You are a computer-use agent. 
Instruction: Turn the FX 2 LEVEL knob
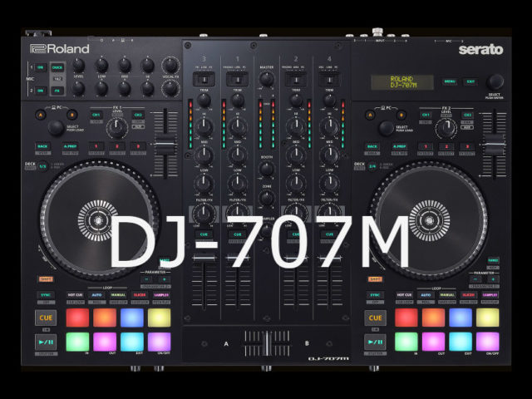[446, 127]
